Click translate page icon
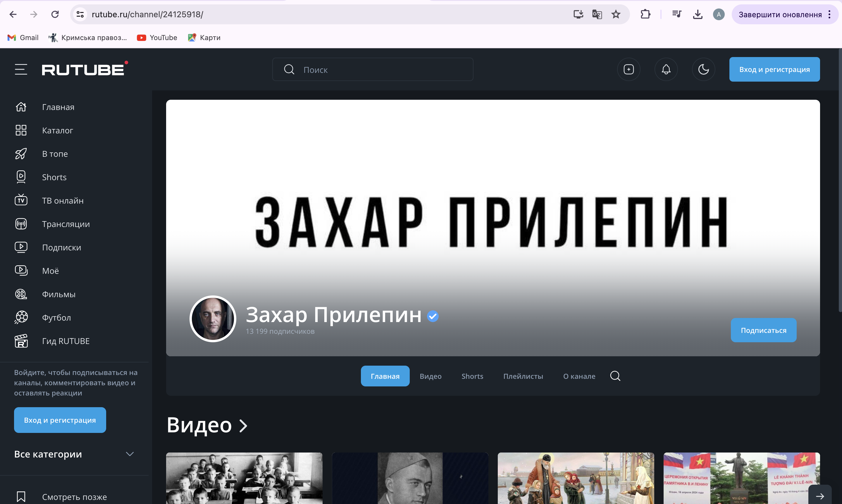The height and width of the screenshot is (504, 842). [x=597, y=14]
